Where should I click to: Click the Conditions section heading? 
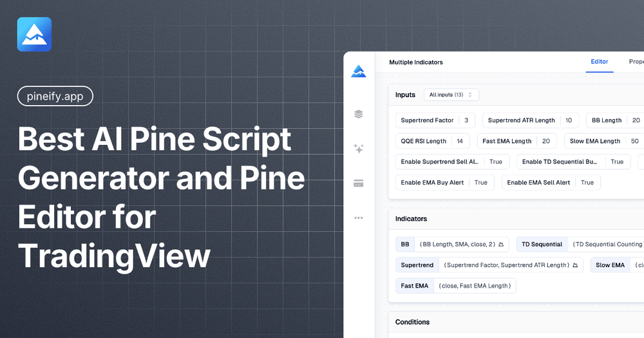point(412,322)
